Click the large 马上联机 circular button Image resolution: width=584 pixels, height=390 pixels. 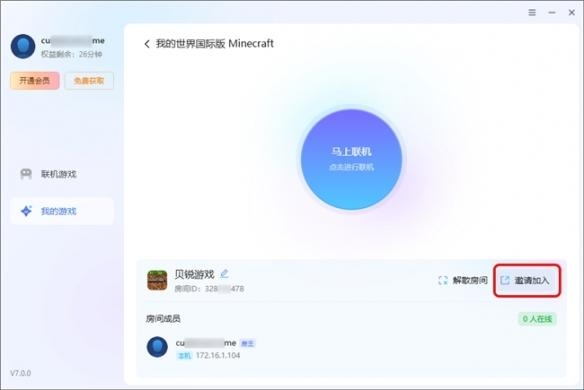pyautogui.click(x=351, y=159)
